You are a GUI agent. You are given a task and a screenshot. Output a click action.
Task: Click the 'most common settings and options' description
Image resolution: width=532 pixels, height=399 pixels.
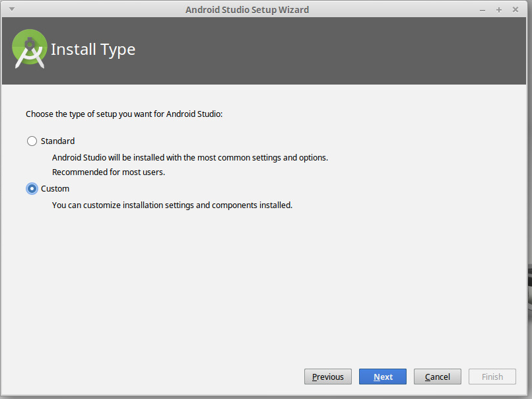190,158
